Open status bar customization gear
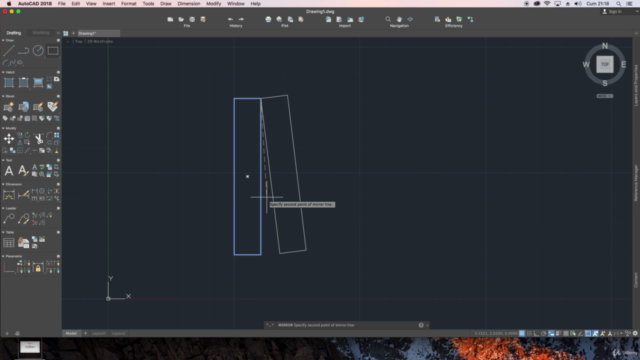640x360 pixels. 635,333
